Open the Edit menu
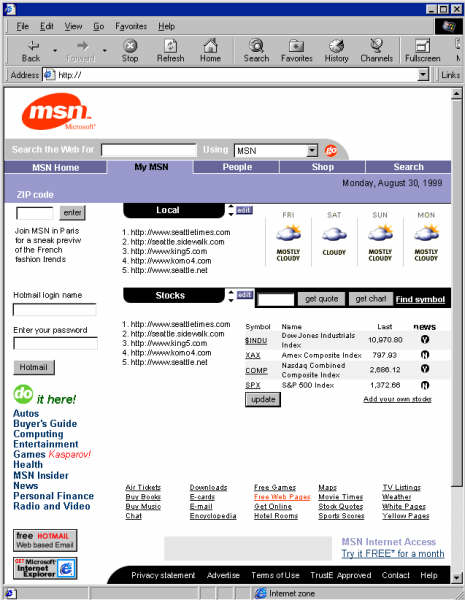This screenshot has height=600, width=465. (x=47, y=26)
